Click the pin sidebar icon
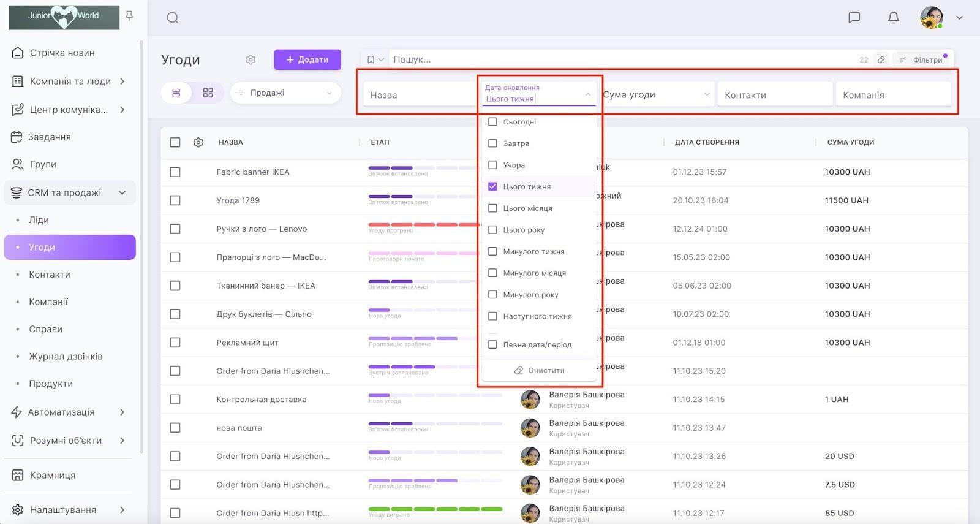Viewport: 980px width, 524px height. click(129, 16)
